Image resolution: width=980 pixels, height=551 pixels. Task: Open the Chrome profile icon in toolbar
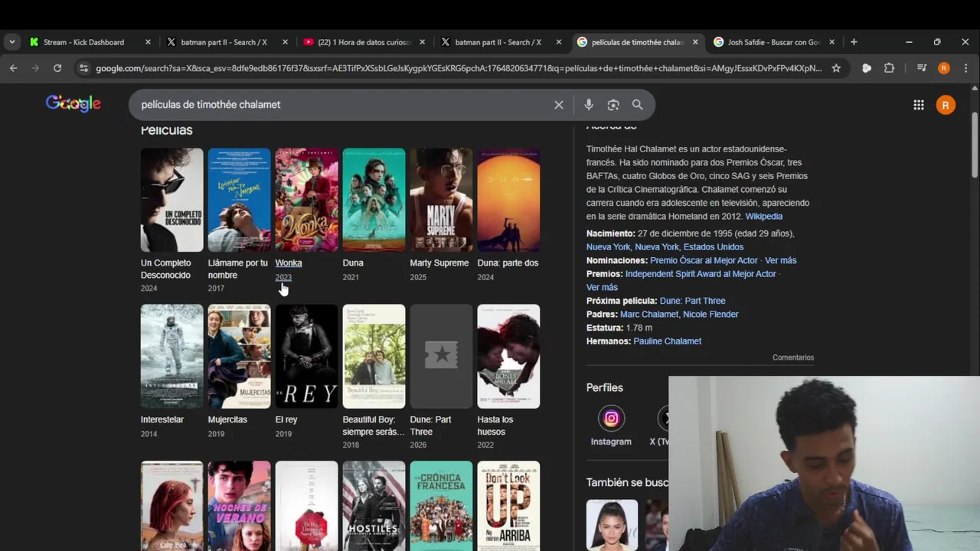[944, 68]
